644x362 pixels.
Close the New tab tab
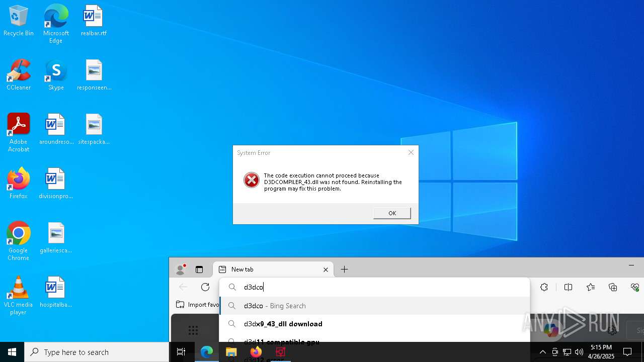point(326,269)
